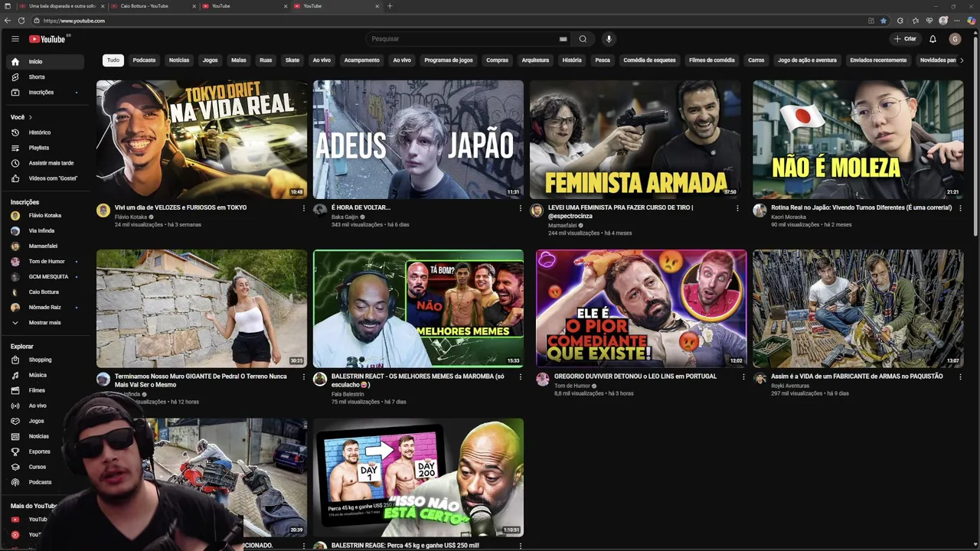Viewport: 980px width, 551px height.
Task: Open Via Infinda subscription channel
Action: (44, 231)
